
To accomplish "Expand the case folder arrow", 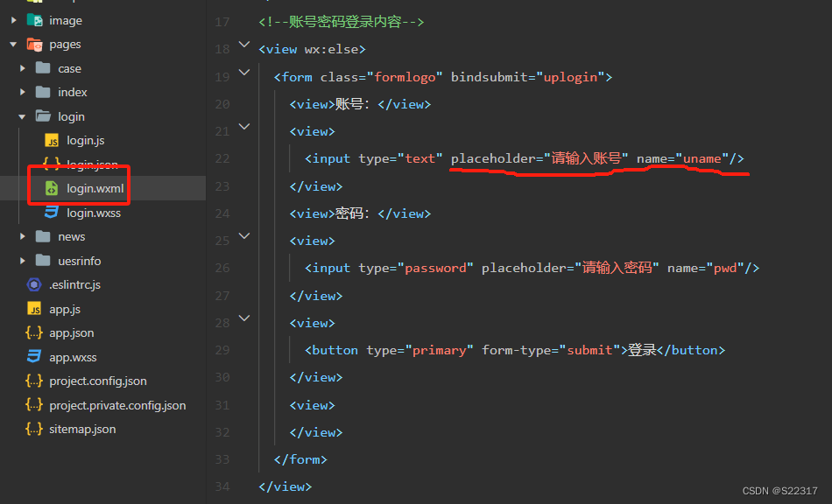I will tap(22, 68).
